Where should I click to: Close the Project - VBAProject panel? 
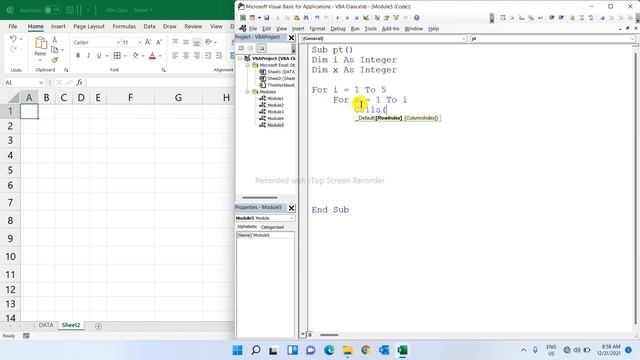click(291, 38)
